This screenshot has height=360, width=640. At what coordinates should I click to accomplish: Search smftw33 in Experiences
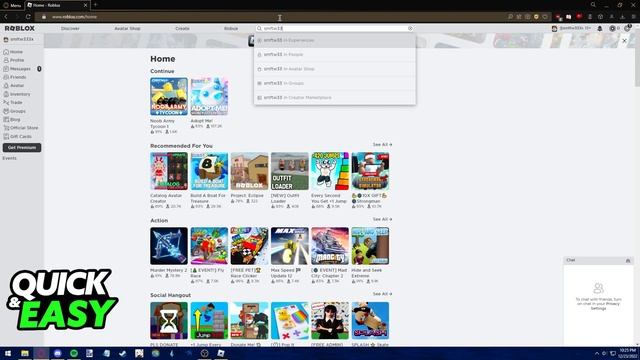(335, 40)
